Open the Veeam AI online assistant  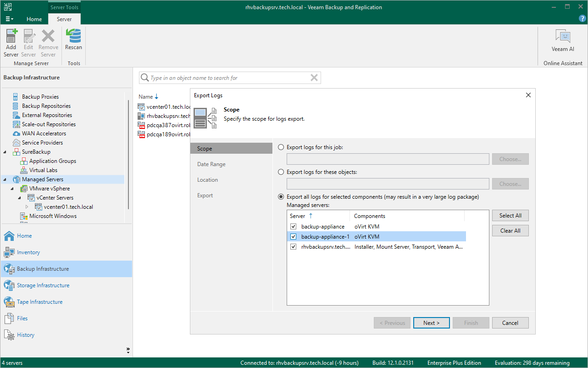(x=563, y=40)
